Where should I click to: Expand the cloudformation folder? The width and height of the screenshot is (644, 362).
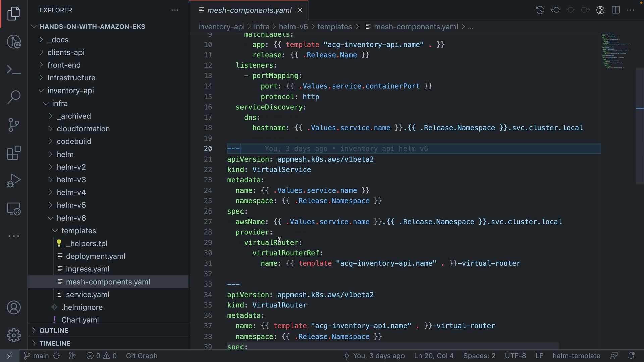pos(83,129)
